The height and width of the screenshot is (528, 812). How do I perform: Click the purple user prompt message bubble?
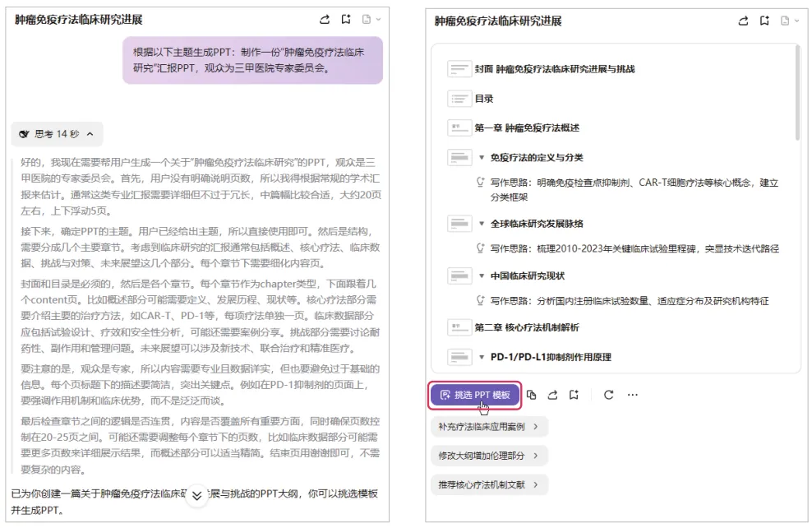[252, 60]
